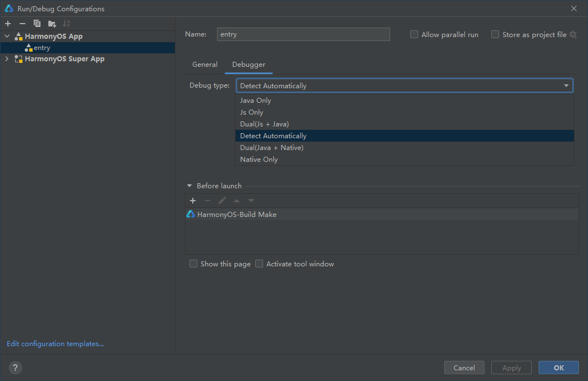Collapse the Before launch section
588x381 pixels.
[x=189, y=185]
